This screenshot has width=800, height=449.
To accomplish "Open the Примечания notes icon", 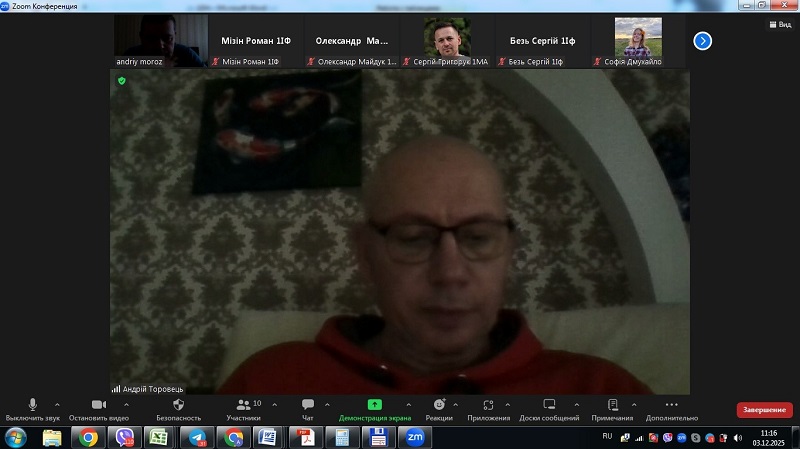I will [x=611, y=405].
